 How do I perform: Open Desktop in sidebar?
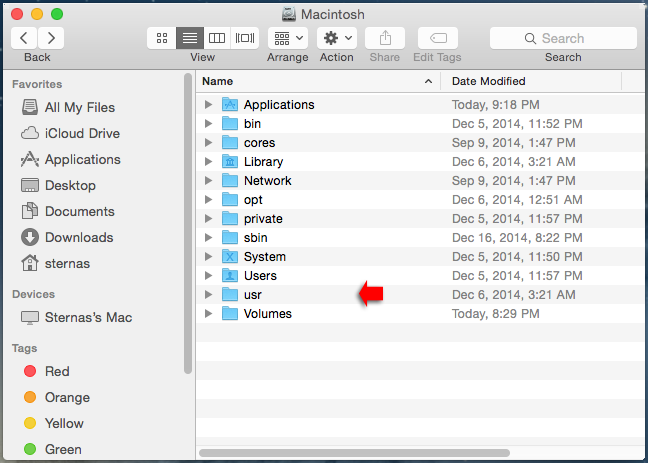click(x=58, y=186)
